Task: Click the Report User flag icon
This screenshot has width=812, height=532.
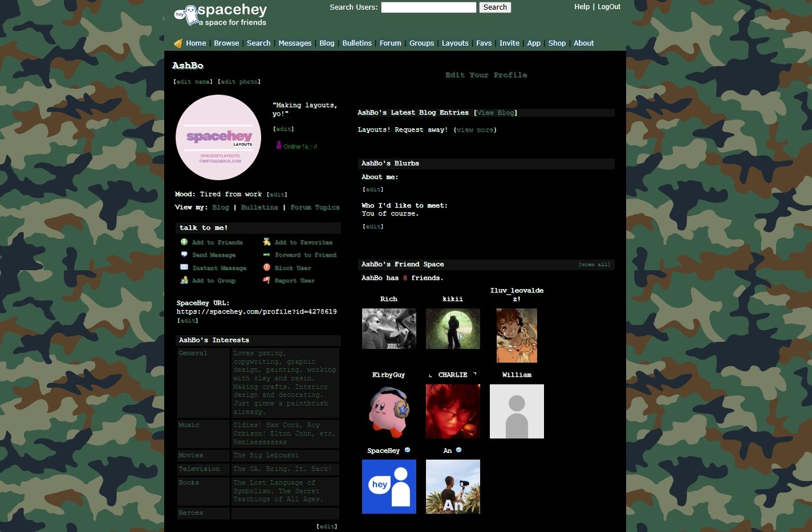Action: pyautogui.click(x=266, y=281)
